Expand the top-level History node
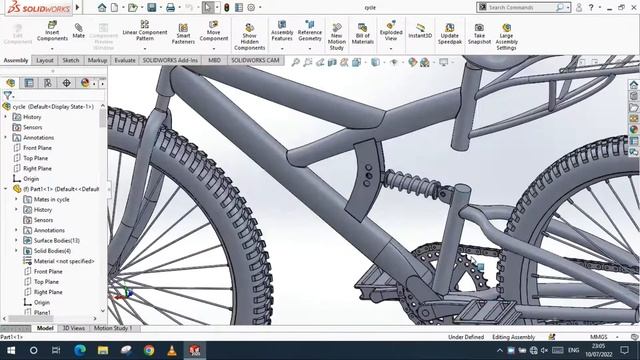The height and width of the screenshot is (360, 640). coord(6,117)
